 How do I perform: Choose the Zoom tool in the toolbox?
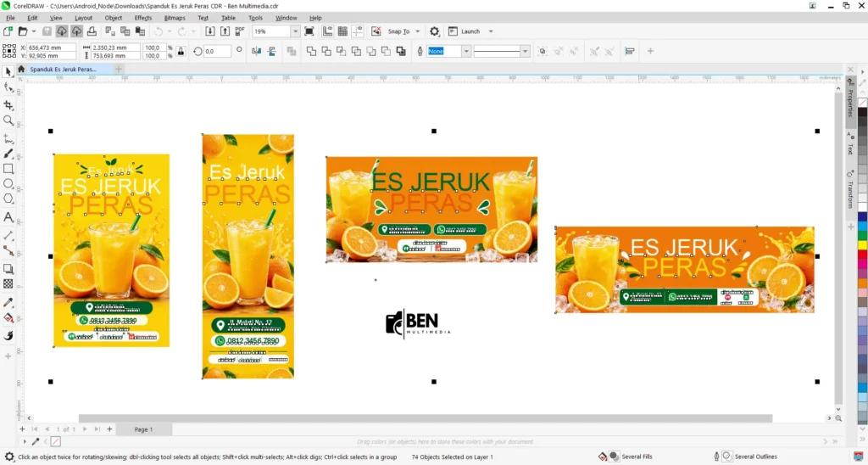[x=8, y=120]
